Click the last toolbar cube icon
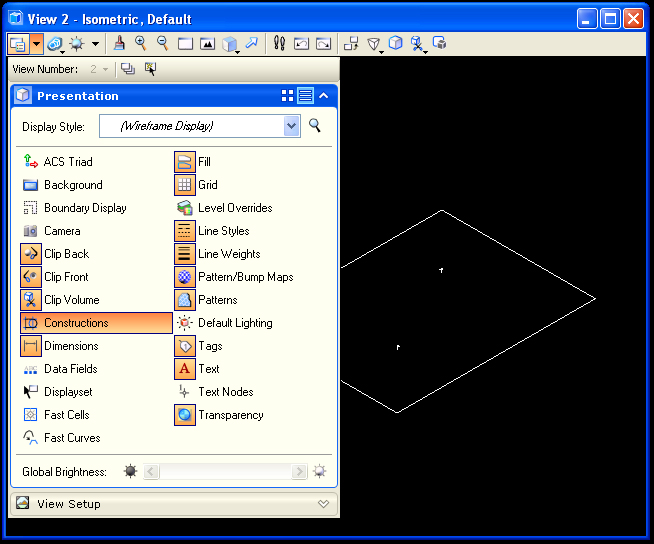Image resolution: width=654 pixels, height=544 pixels. click(x=440, y=43)
